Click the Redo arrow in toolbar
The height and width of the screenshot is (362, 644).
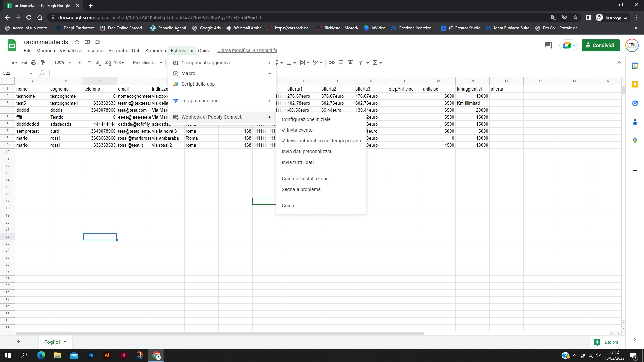point(24,63)
